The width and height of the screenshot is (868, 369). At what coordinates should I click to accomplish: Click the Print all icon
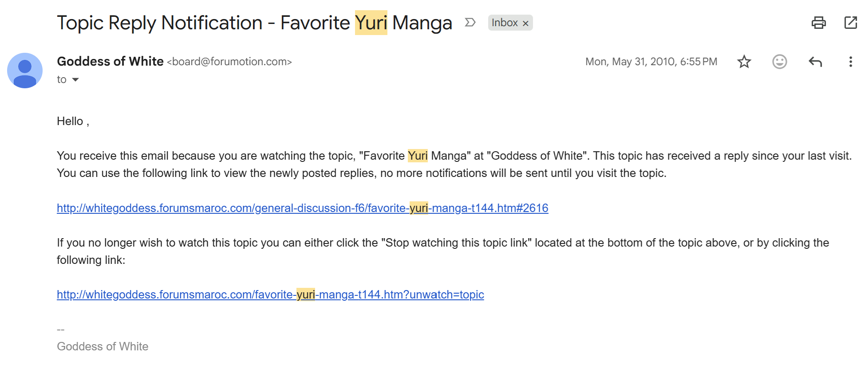click(818, 23)
